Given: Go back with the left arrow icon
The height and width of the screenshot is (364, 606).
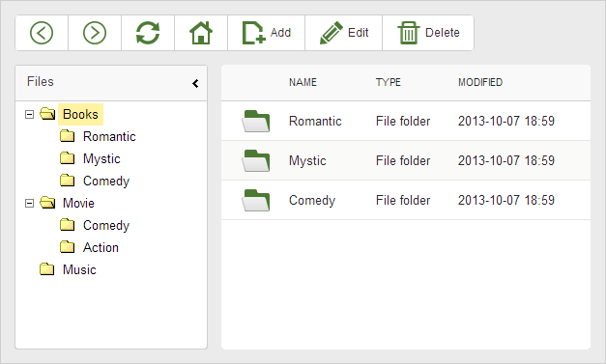Looking at the screenshot, I should click(42, 33).
